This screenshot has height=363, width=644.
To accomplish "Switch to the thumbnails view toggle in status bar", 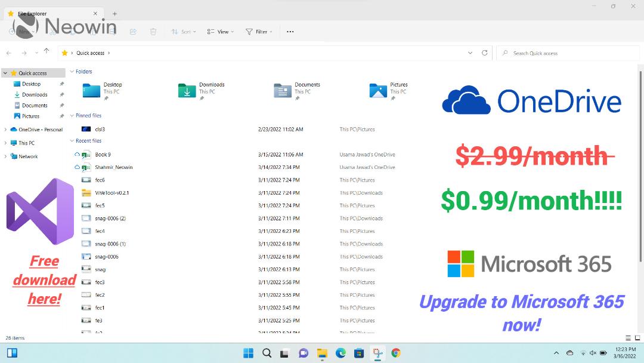I will point(637,338).
